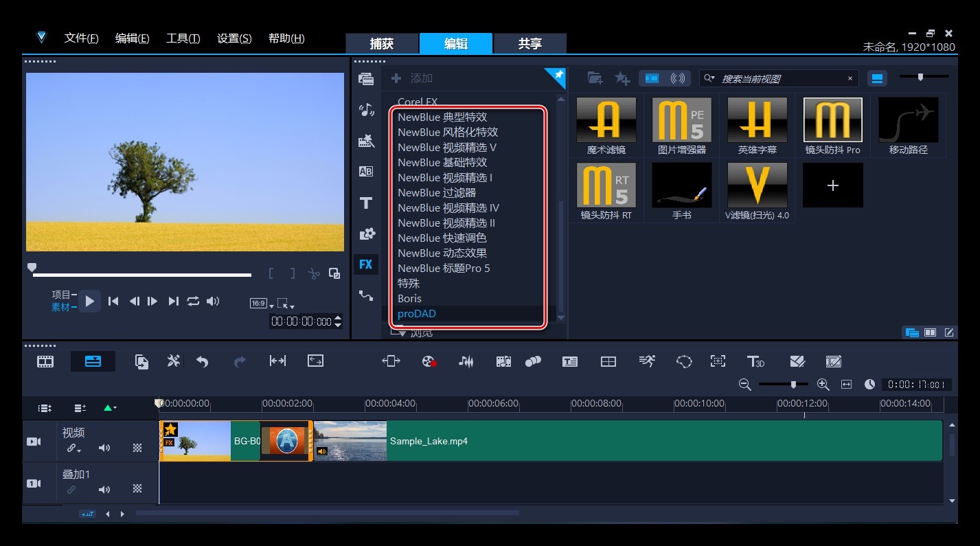980x546 pixels.
Task: Switch to the 共享 tab
Action: (x=529, y=44)
